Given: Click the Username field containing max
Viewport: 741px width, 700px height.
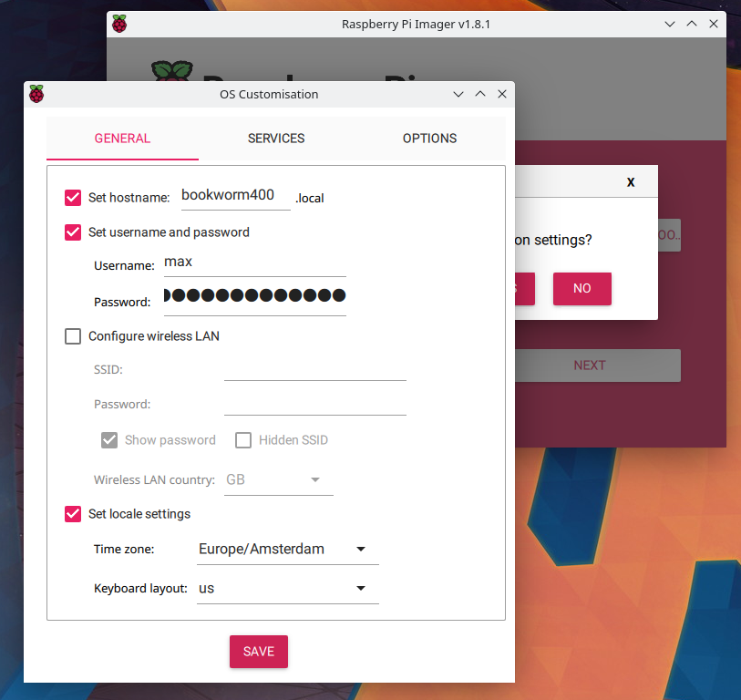Looking at the screenshot, I should click(x=254, y=262).
